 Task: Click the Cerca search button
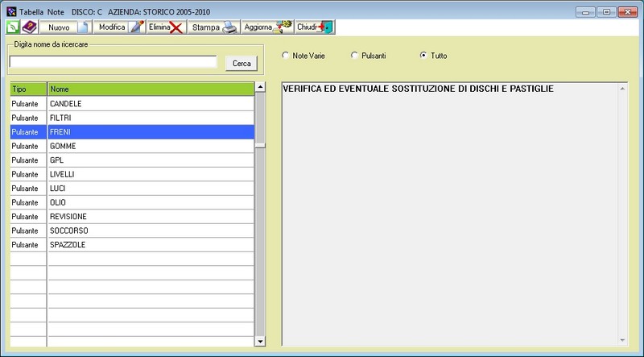[x=242, y=64]
